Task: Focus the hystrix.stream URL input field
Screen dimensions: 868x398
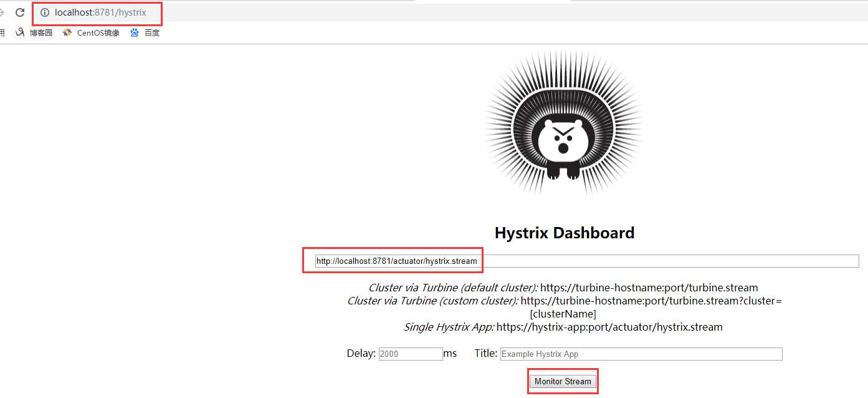Action: pyautogui.click(x=587, y=261)
